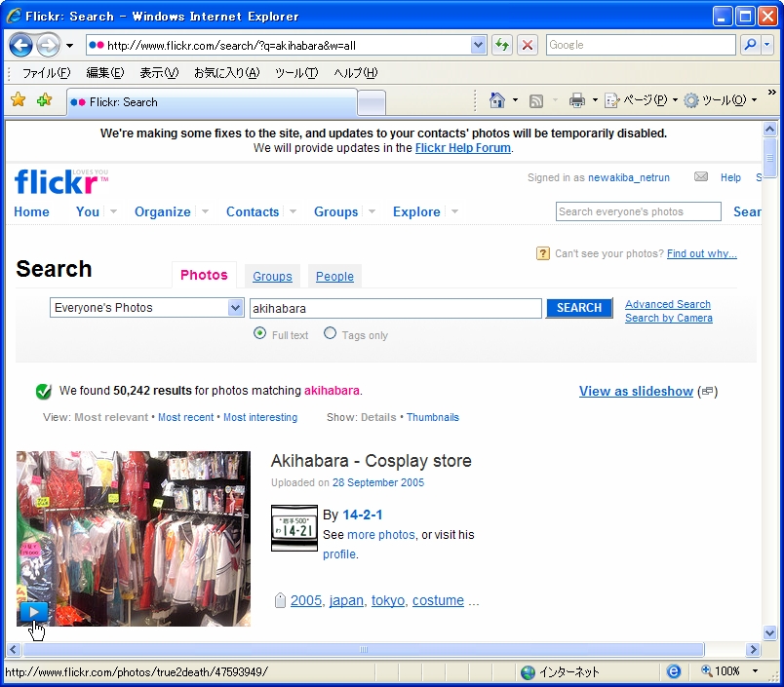Open the ファイル(F) menu
The width and height of the screenshot is (784, 687).
pos(47,73)
